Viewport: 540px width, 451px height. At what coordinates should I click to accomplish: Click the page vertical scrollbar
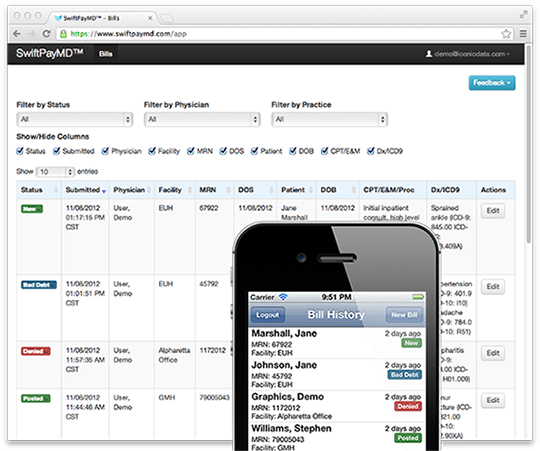[529, 145]
